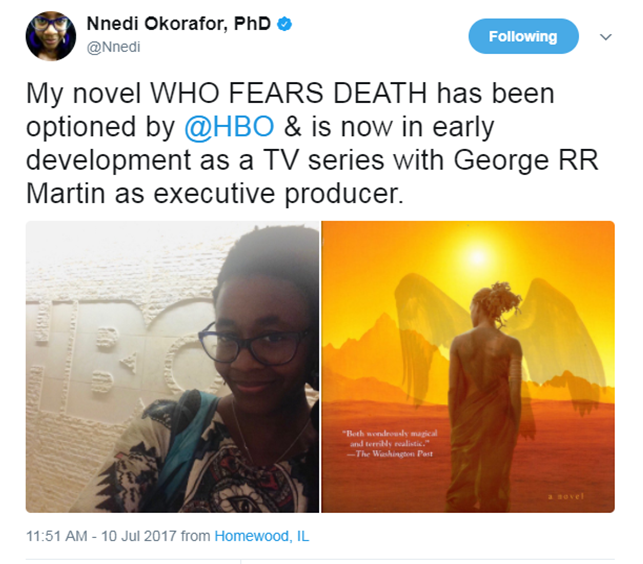Click the 11:51 AM tweet timestamp
Screen dimensions: 643x564
(x=57, y=536)
